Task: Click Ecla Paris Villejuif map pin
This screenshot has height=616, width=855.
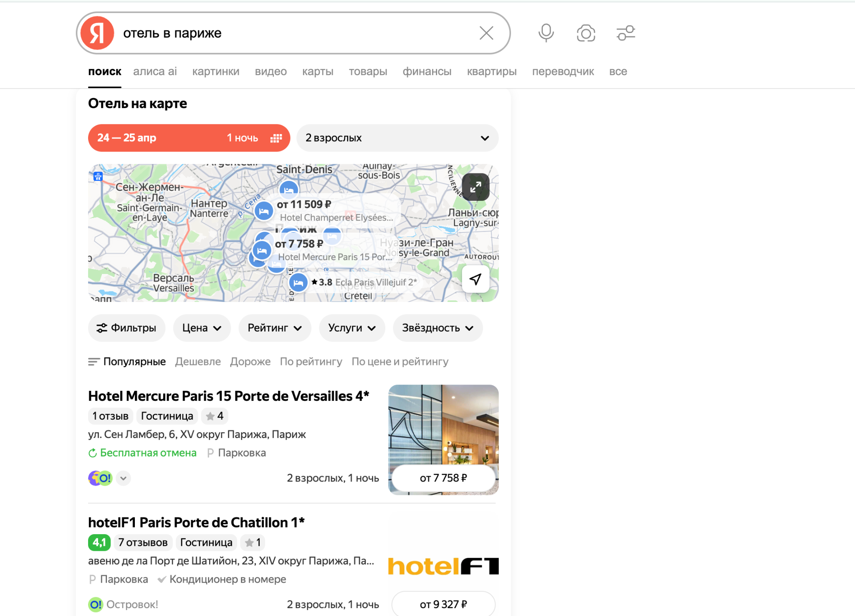Action: pos(298,283)
